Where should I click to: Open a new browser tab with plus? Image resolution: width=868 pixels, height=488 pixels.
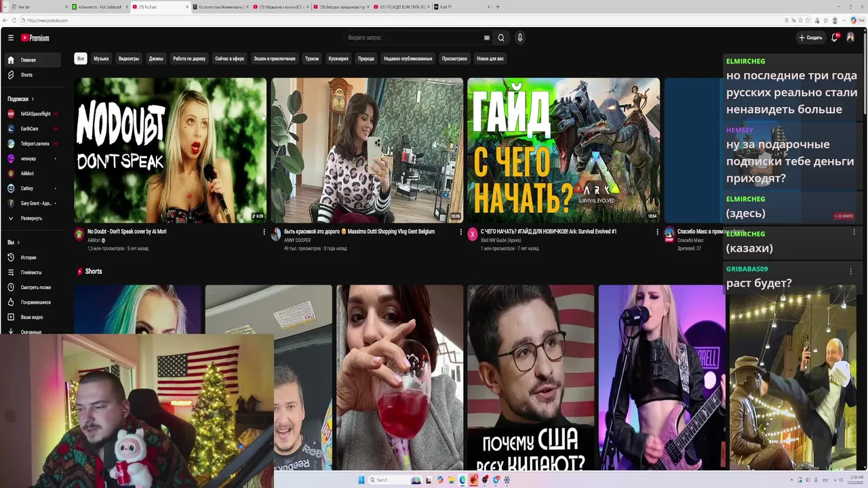(x=498, y=7)
